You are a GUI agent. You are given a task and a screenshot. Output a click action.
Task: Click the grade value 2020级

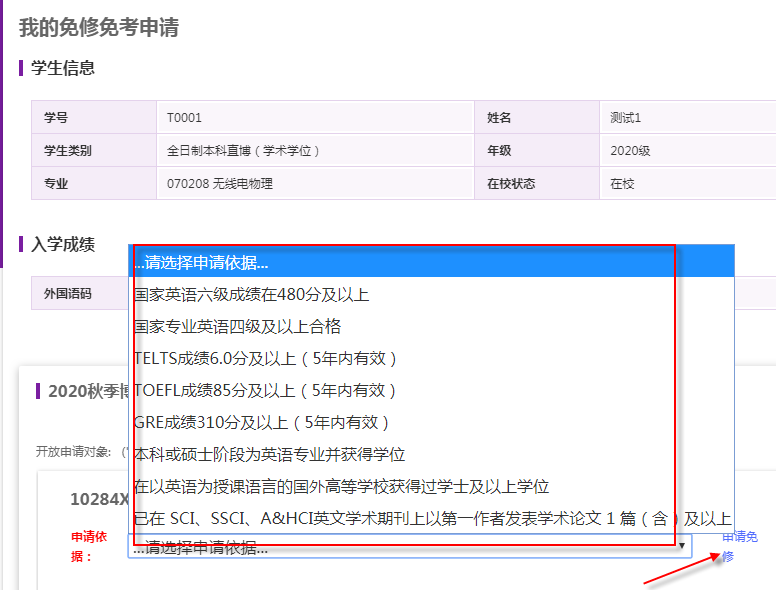(x=630, y=151)
